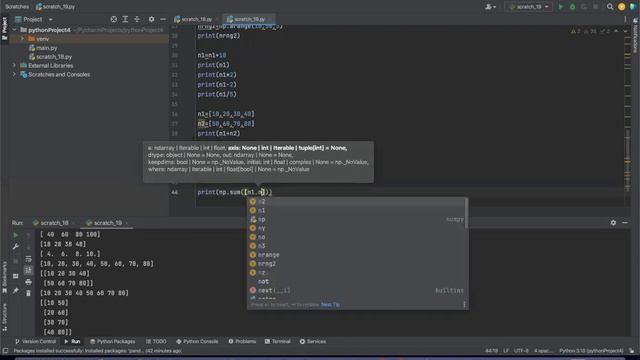Open the Run bottom tool tab
640x360 pixels.
(x=72, y=341)
